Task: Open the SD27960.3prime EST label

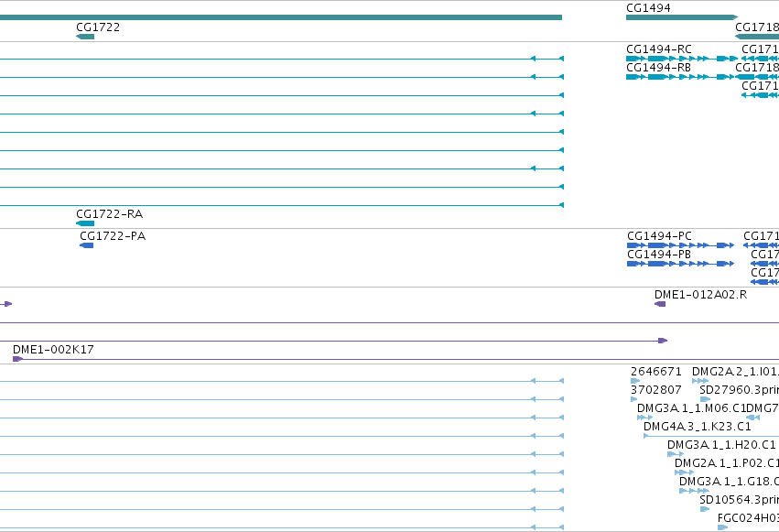Action: click(740, 390)
